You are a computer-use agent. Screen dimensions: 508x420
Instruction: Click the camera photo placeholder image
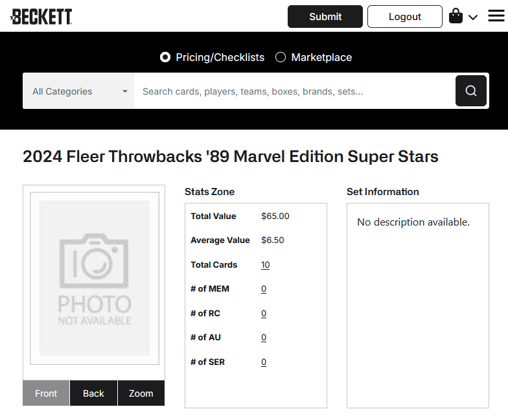pos(95,278)
